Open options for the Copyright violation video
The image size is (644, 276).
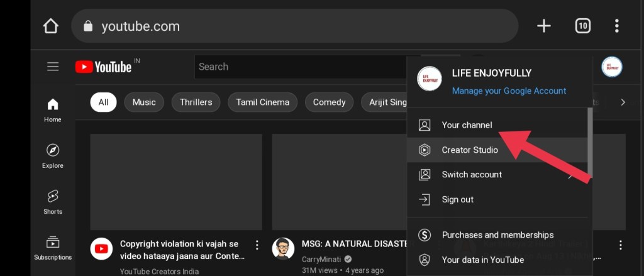click(257, 245)
